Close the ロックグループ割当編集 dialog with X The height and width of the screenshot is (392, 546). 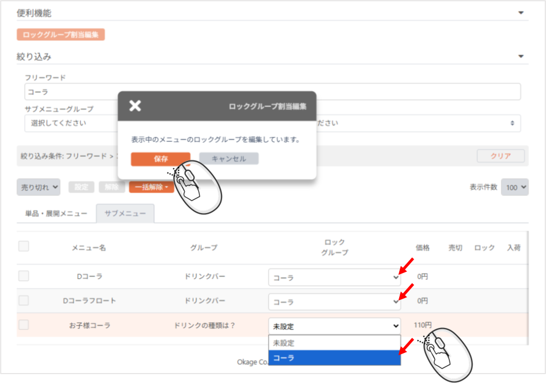(135, 106)
